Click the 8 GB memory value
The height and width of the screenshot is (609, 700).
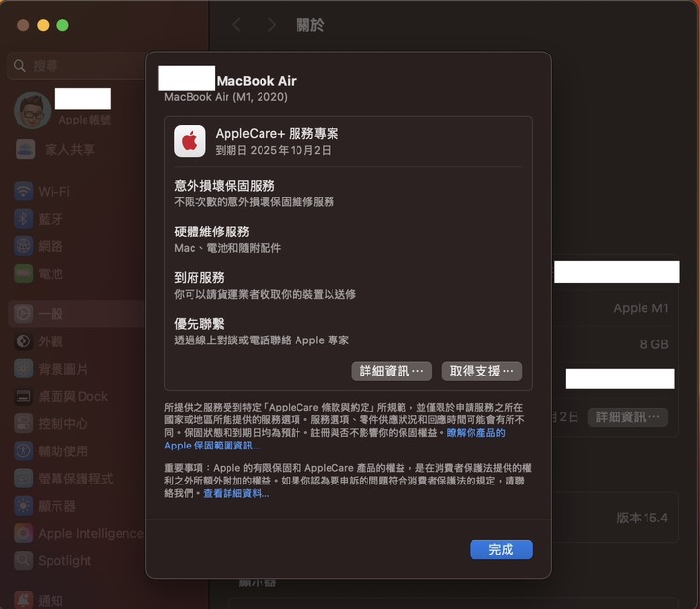pos(653,344)
